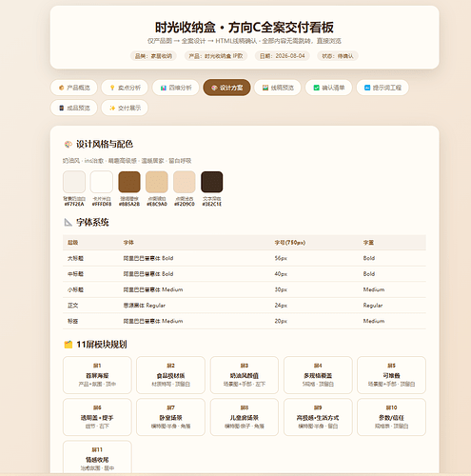
Task: Click the active 设计方案 tab
Action: tap(226, 88)
